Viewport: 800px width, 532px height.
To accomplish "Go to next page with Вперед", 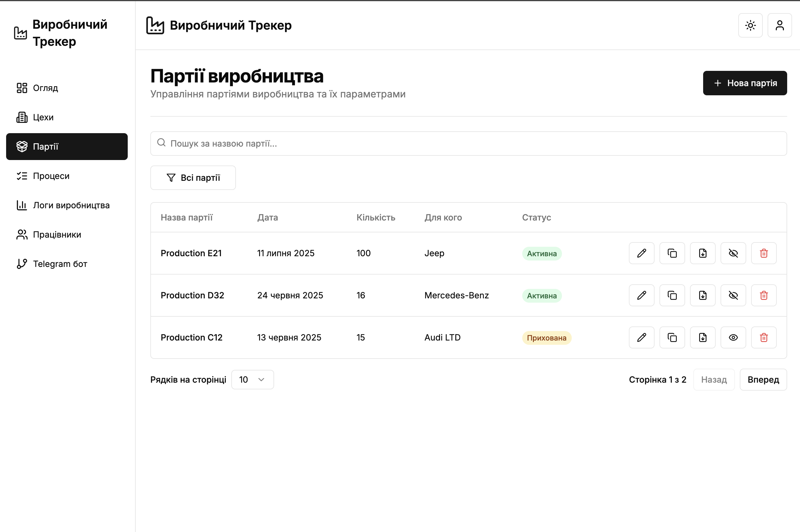I will pos(763,379).
